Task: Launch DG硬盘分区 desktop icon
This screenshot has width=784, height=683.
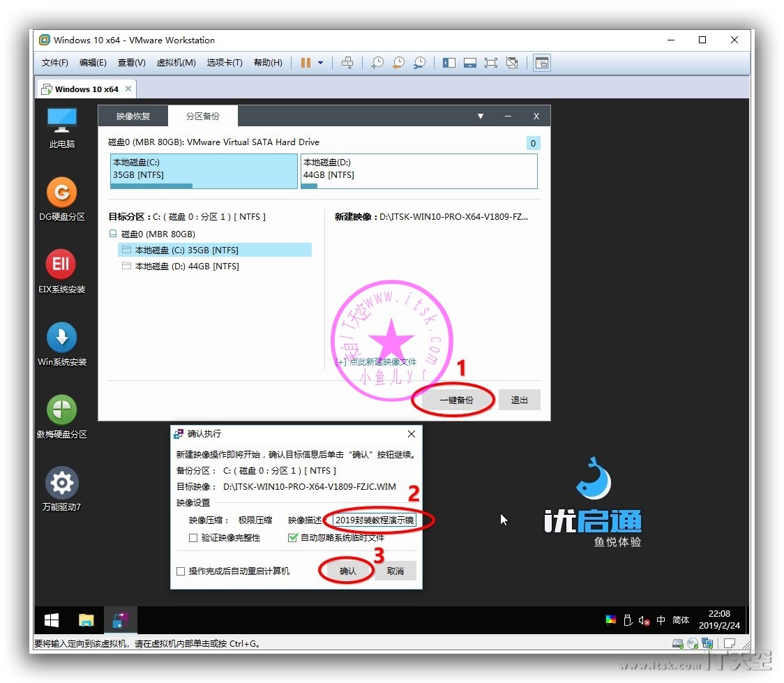Action: 62,199
